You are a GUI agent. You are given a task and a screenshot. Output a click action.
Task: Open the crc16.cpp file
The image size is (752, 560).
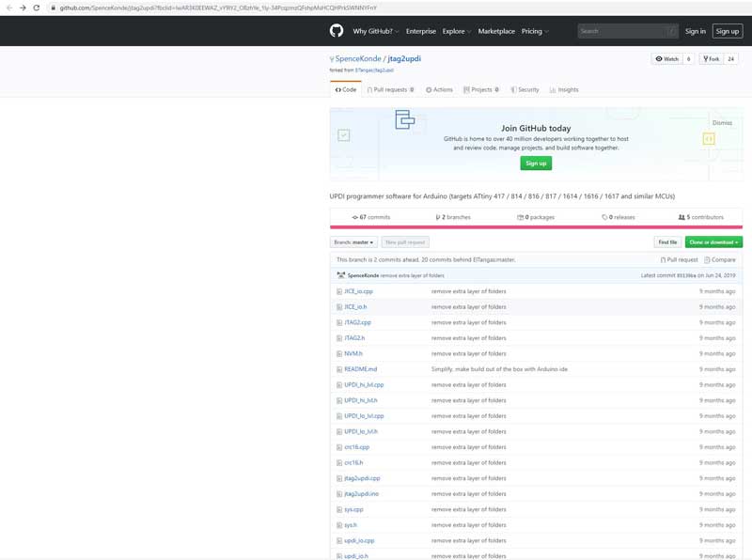pos(357,447)
